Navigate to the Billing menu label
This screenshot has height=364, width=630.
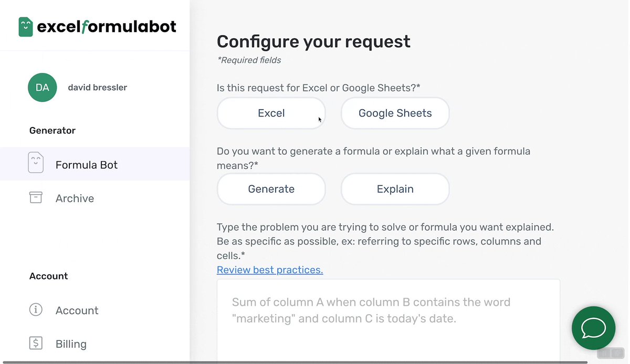71,344
